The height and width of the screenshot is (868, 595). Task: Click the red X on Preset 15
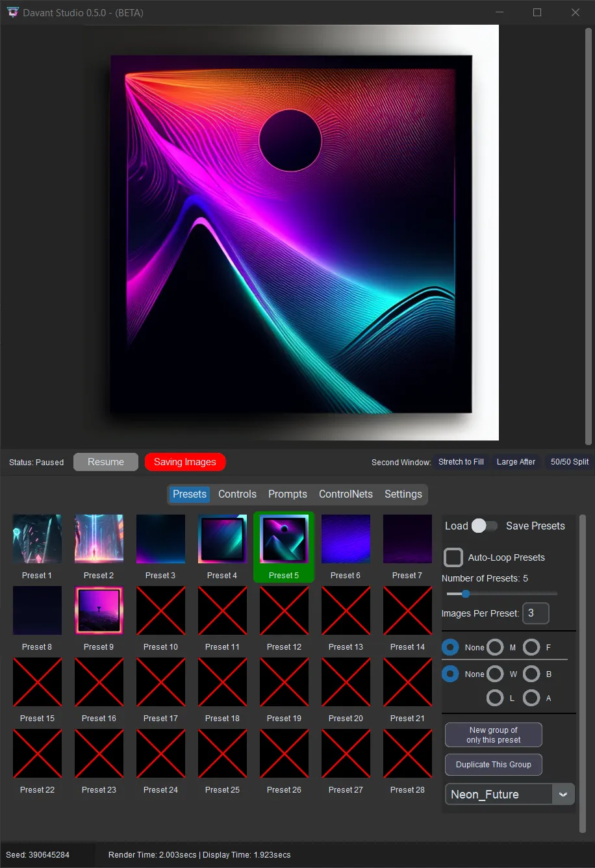tap(37, 682)
